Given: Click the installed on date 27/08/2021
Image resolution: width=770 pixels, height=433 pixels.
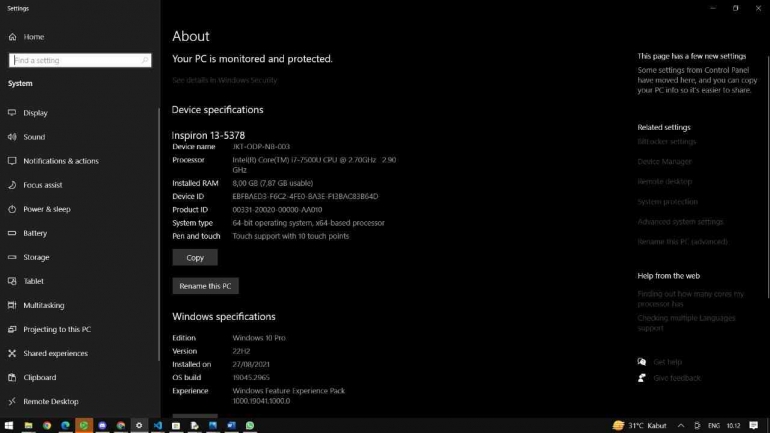Looking at the screenshot, I should [251, 364].
